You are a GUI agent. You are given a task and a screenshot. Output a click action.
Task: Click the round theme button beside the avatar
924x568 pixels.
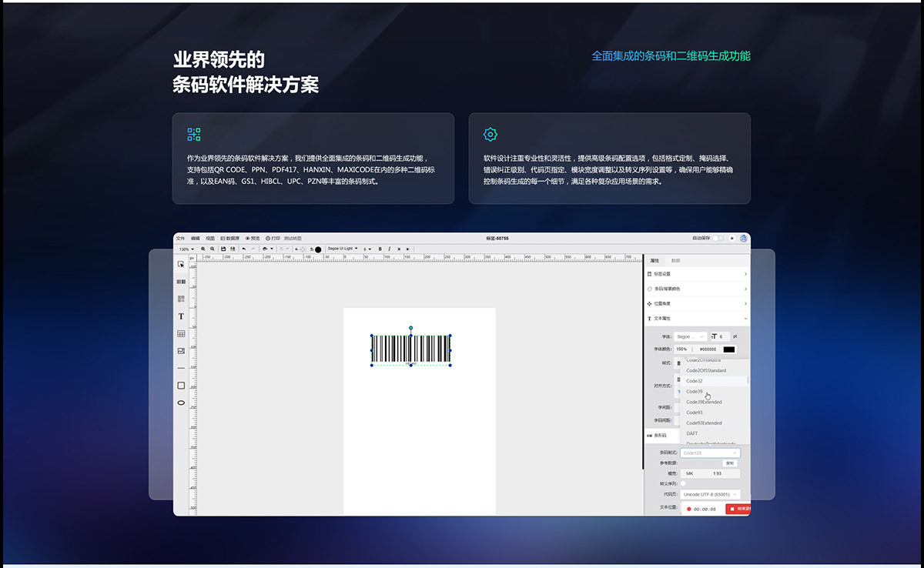pyautogui.click(x=731, y=239)
